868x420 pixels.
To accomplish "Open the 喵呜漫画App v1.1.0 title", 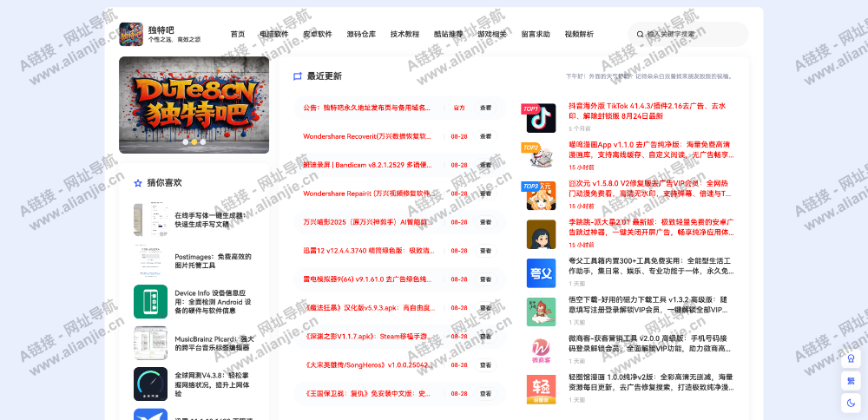I will [650, 150].
